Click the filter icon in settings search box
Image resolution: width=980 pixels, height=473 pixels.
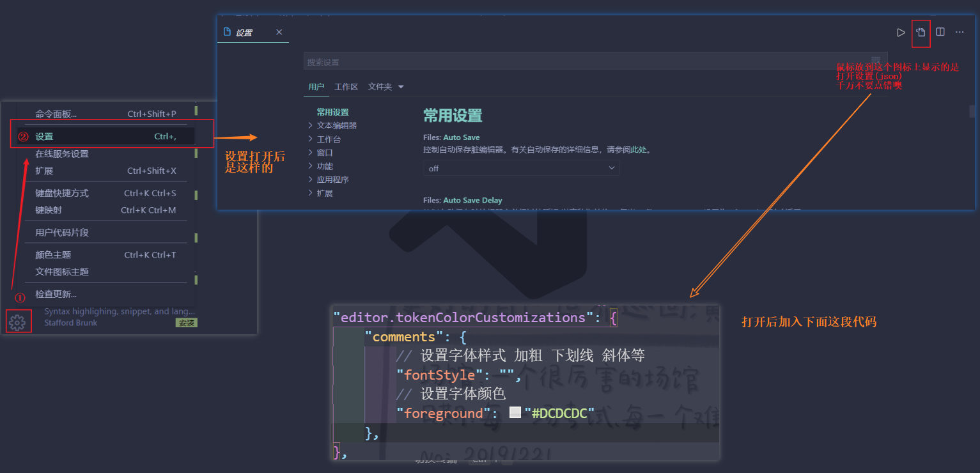click(876, 60)
